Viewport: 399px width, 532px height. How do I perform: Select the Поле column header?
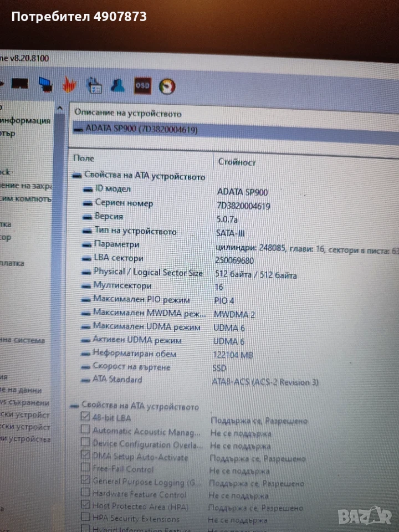(x=84, y=158)
